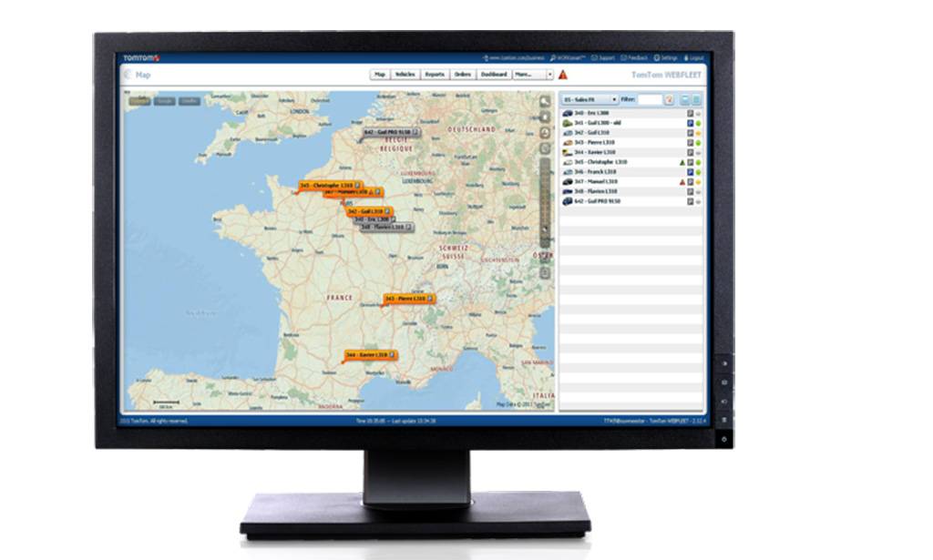This screenshot has width=933, height=560.
Task: Toggle the green triangle on 345 - Christophe L310
Action: click(x=682, y=161)
